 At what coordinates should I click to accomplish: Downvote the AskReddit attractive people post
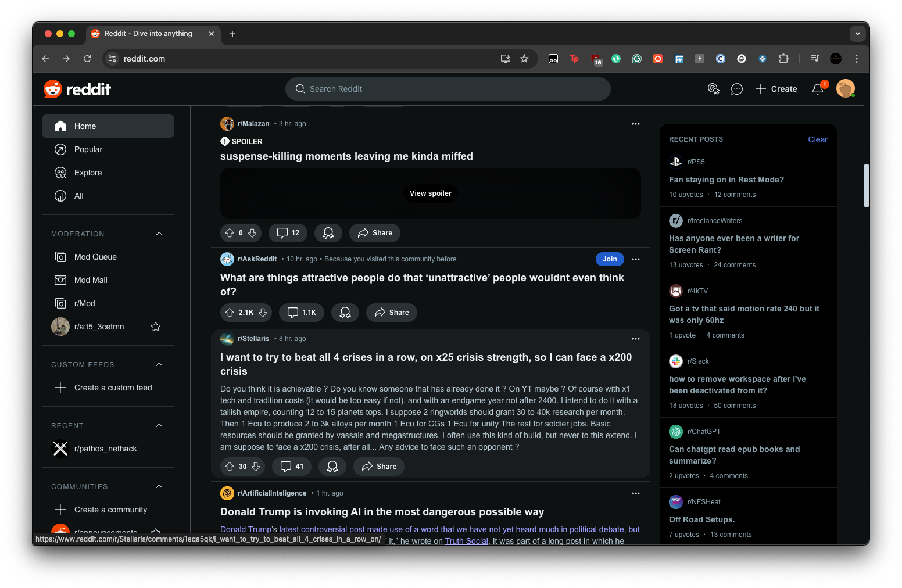[x=262, y=312]
